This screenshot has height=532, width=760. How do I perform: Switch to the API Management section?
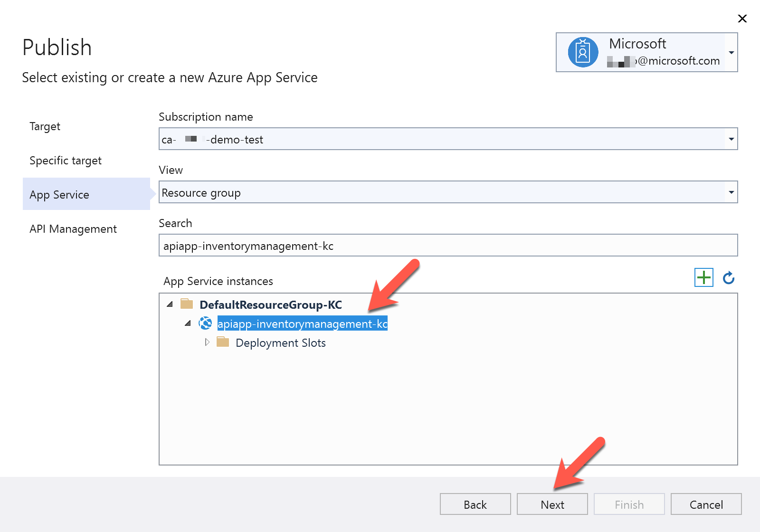pos(73,228)
